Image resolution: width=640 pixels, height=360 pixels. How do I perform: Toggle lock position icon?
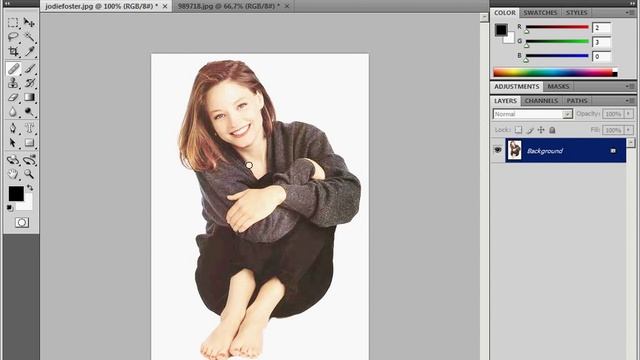click(x=541, y=130)
